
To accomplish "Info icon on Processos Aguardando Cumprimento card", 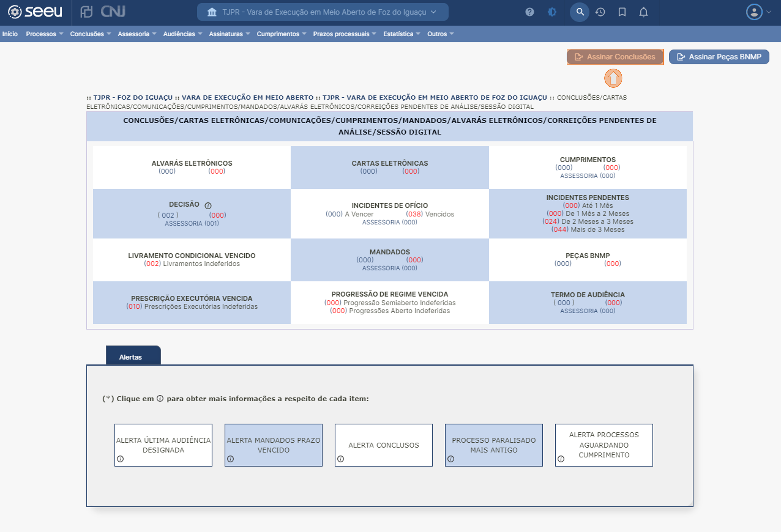I will (x=561, y=459).
